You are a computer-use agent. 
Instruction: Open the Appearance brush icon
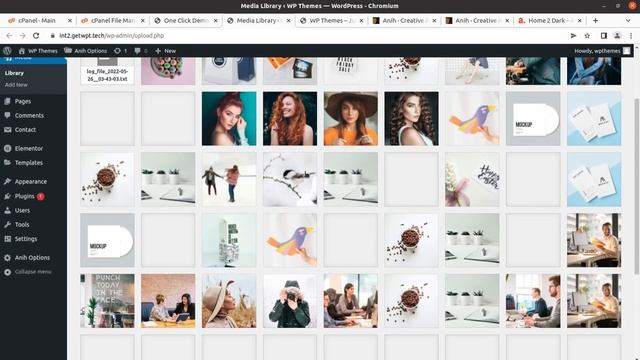[7, 181]
